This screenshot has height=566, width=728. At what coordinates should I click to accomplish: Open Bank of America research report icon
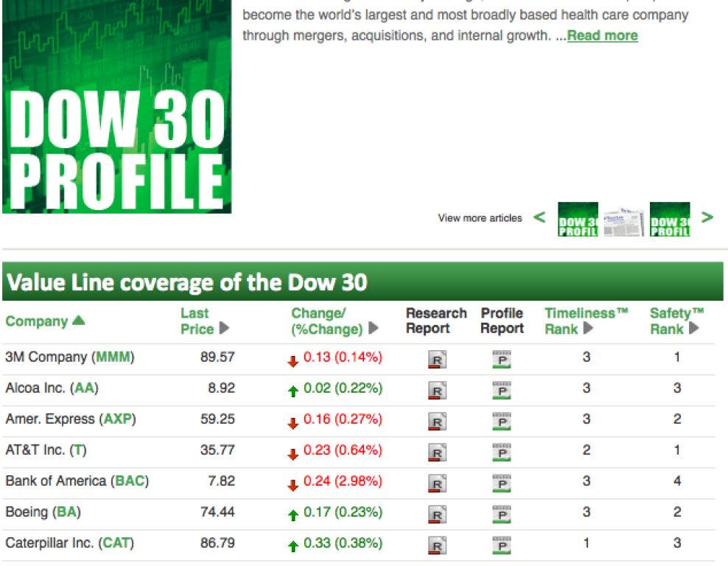[437, 483]
